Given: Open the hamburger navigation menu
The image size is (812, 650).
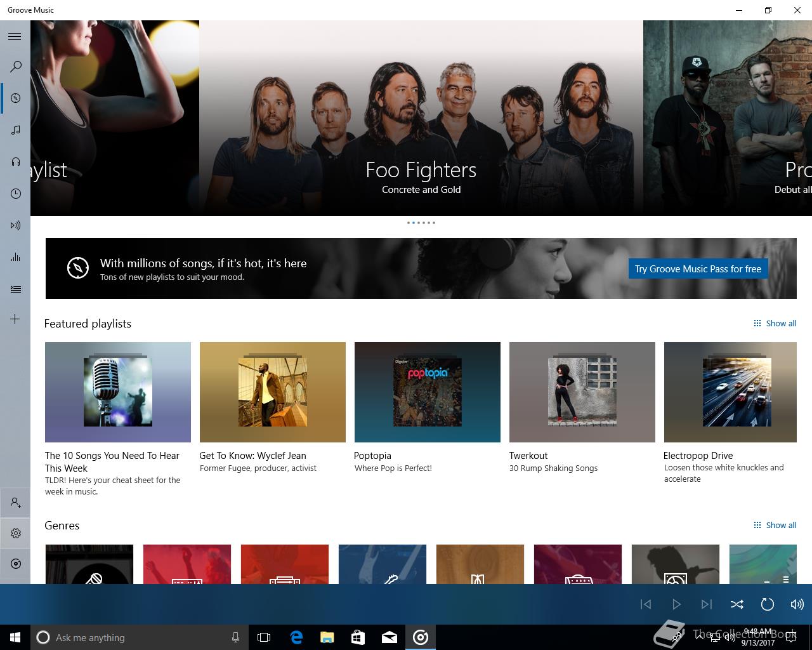Looking at the screenshot, I should (x=15, y=36).
